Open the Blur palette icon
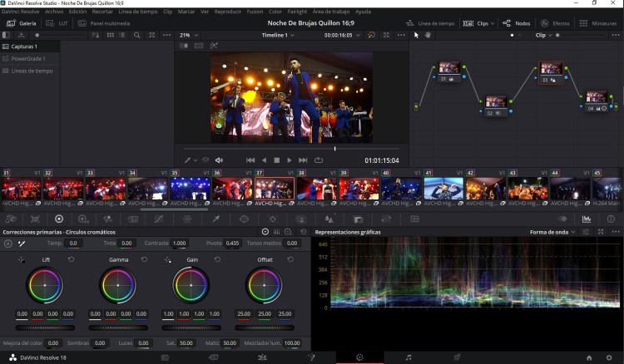The width and height of the screenshot is (624, 364). point(329,219)
